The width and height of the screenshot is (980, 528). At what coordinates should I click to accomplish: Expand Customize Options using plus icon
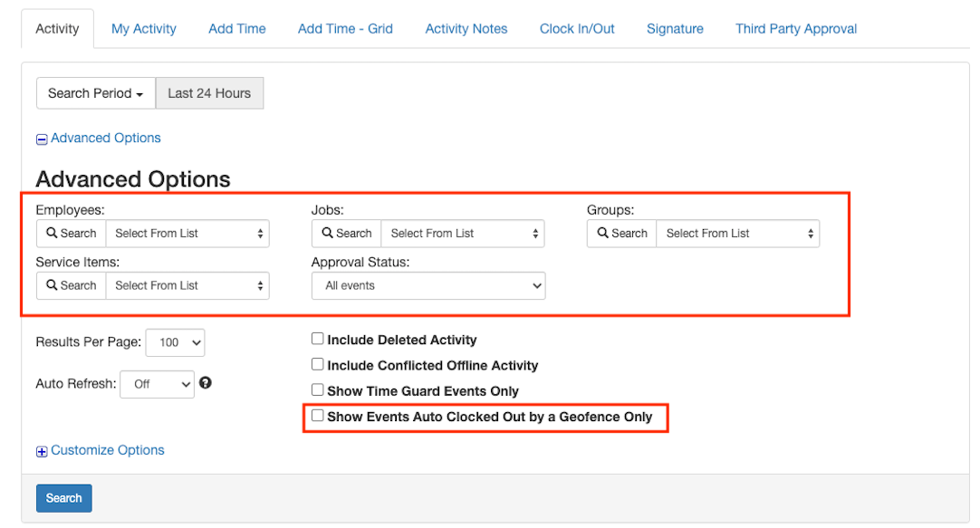[42, 451]
